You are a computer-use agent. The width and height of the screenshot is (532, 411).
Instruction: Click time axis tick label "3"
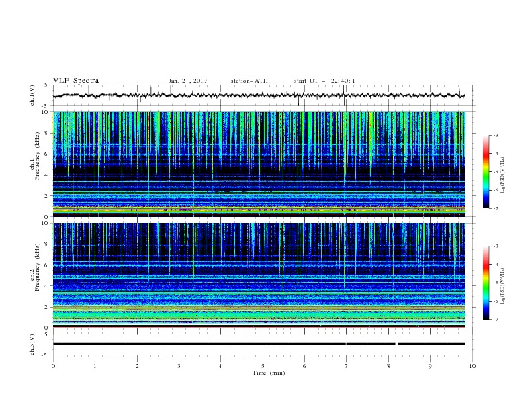pos(179,366)
